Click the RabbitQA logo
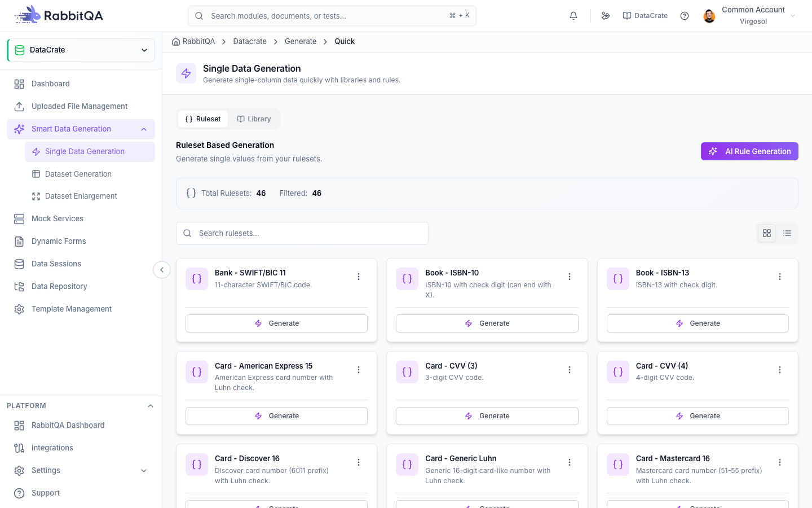The height and width of the screenshot is (508, 812). pos(59,15)
